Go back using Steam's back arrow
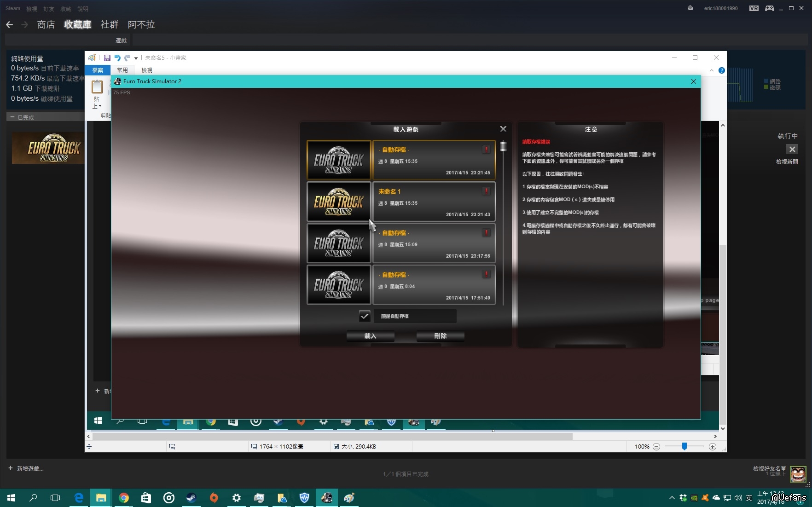This screenshot has width=812, height=507. click(10, 25)
